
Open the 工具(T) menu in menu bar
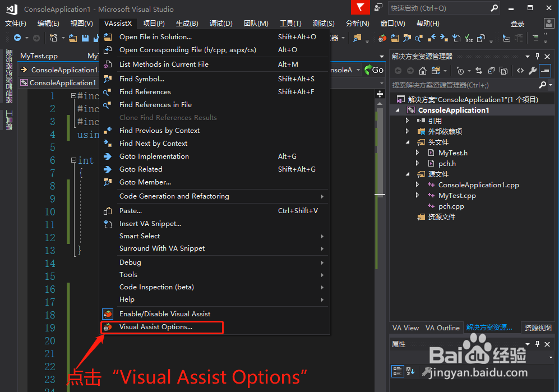(x=290, y=24)
